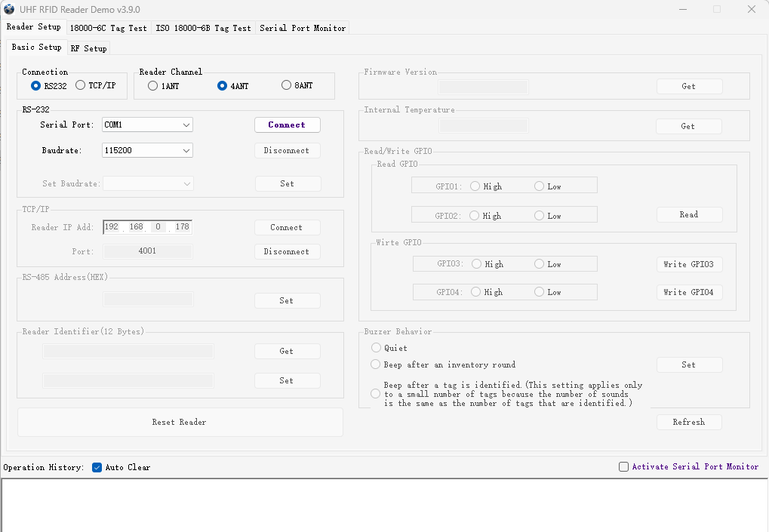Click the RS-485 Address Set button
Screen dimensions: 769x532
click(288, 300)
